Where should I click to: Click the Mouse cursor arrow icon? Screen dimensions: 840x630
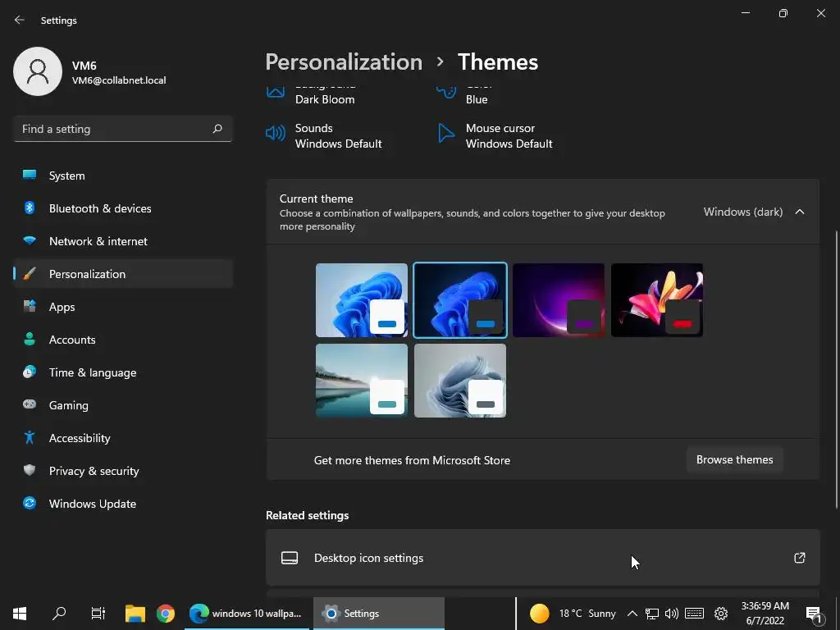[445, 133]
